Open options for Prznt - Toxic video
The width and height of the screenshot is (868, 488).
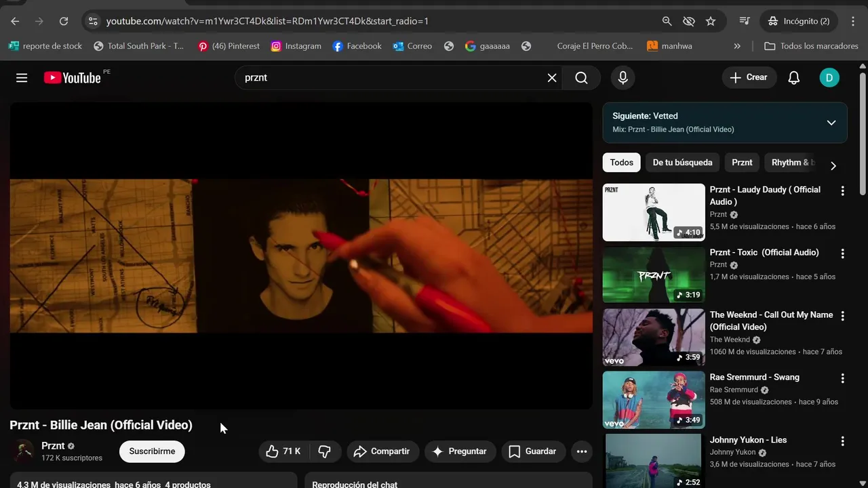(x=843, y=253)
